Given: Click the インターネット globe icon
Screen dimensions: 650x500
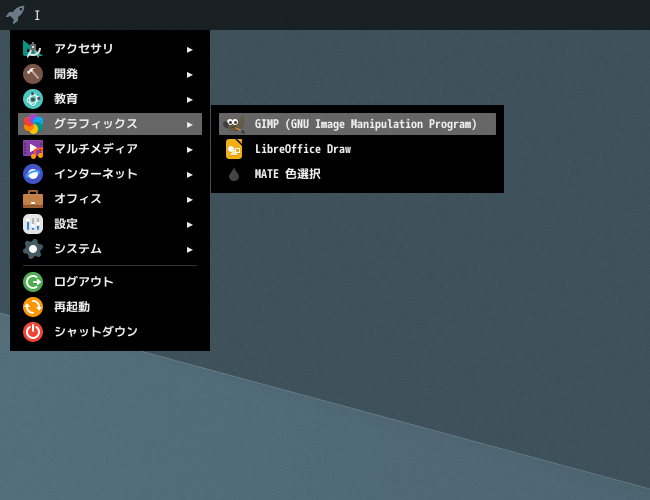Looking at the screenshot, I should 33,174.
